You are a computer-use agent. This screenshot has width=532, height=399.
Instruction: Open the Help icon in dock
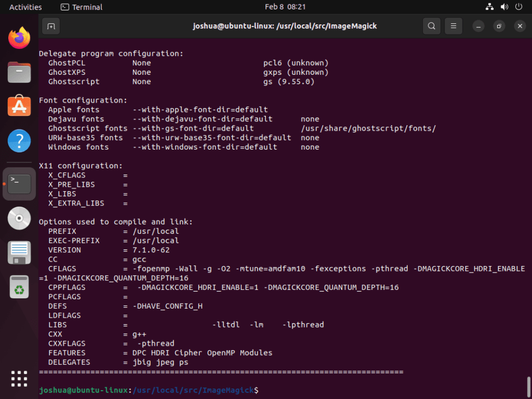pos(19,140)
